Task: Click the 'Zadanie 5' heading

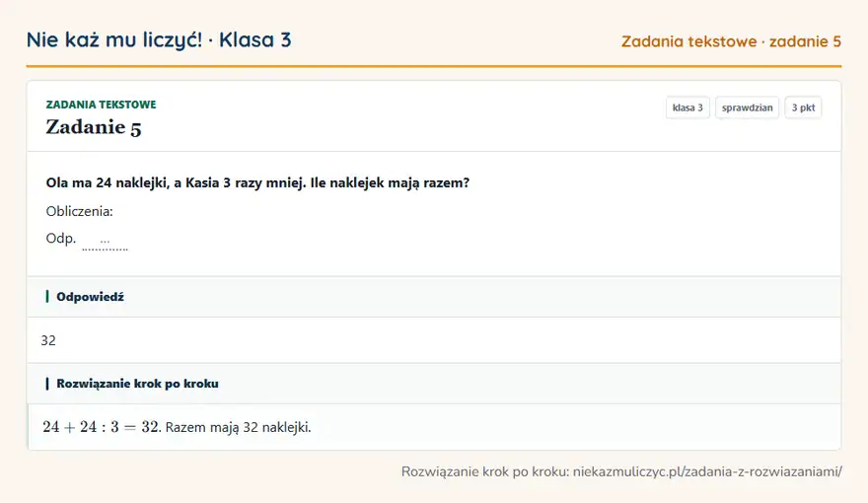Action: point(94,127)
